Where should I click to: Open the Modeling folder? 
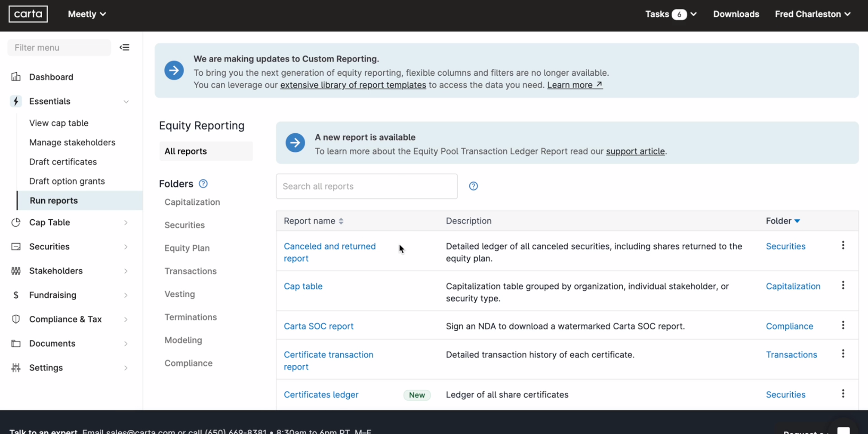(x=183, y=340)
